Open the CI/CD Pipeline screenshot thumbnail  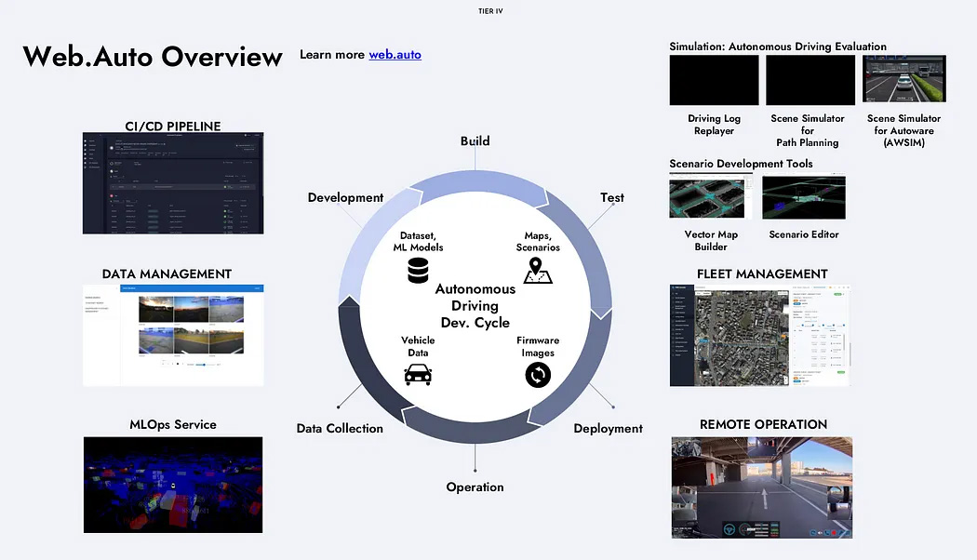(173, 183)
